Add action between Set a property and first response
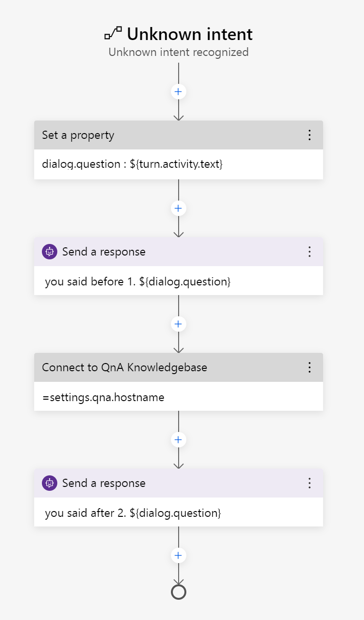Image resolution: width=364 pixels, height=620 pixels. pyautogui.click(x=179, y=208)
